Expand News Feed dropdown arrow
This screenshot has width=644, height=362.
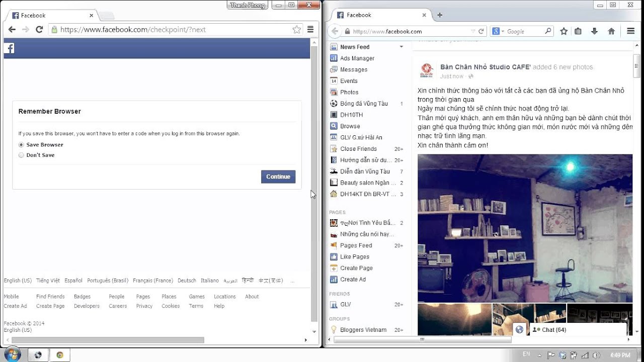pos(401,47)
